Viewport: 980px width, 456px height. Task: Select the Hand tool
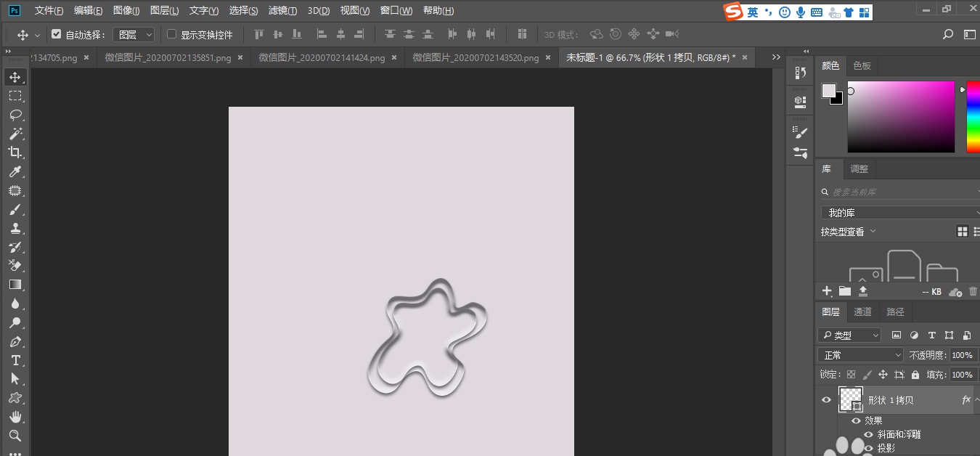(15, 417)
